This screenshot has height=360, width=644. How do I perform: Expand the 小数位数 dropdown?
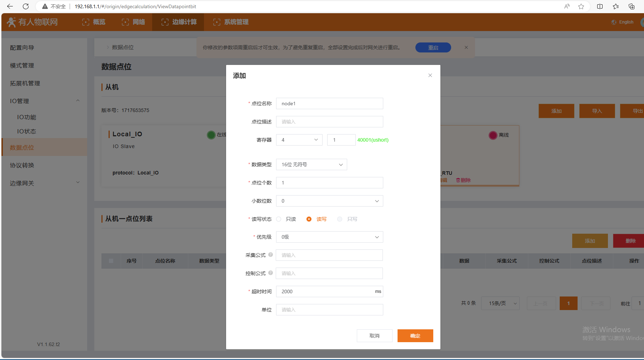pyautogui.click(x=329, y=201)
